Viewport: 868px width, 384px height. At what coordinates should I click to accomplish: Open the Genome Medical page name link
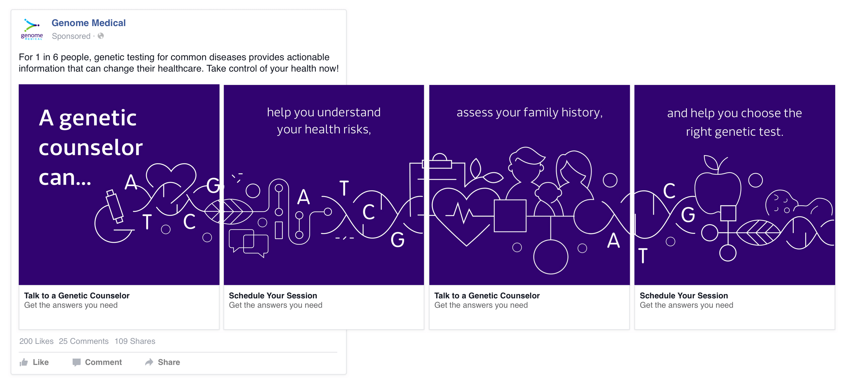coord(89,23)
